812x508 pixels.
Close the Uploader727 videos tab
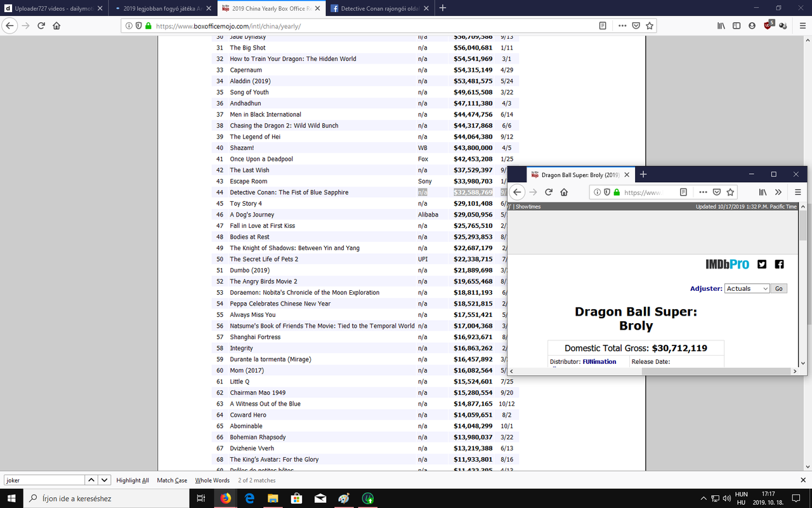[x=100, y=8]
